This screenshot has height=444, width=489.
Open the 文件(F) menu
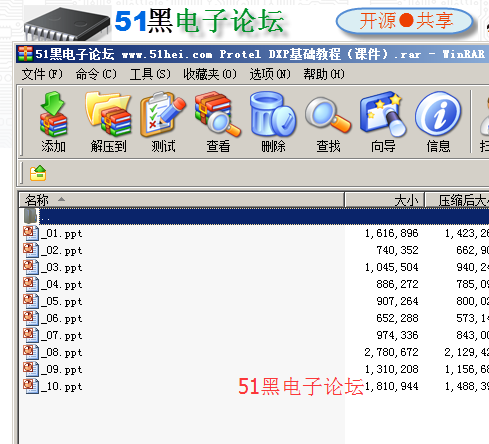click(42, 74)
